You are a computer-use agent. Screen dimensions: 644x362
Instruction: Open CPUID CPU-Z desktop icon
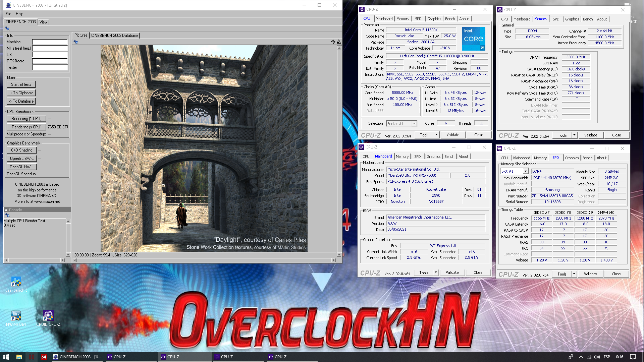point(48,318)
